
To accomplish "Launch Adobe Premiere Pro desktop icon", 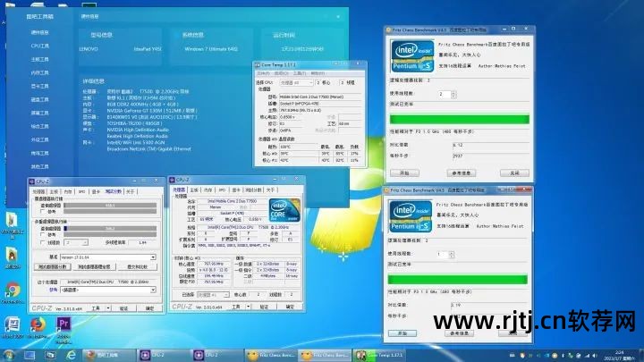I will pyautogui.click(x=64, y=324).
